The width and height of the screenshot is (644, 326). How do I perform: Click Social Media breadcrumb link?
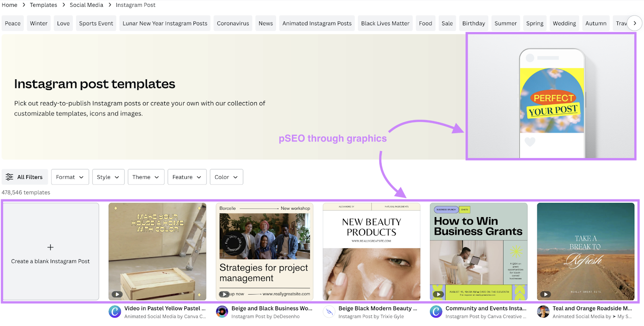87,5
